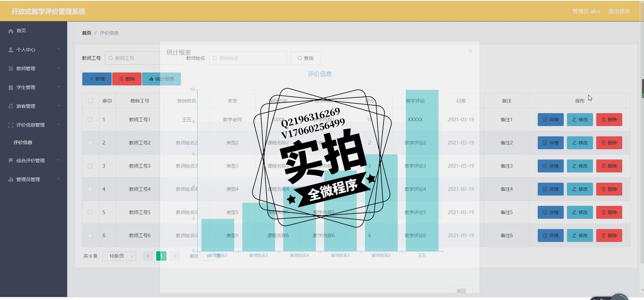Viewport: 644px width, 300px height.
Task: Collapse the 评价信息管理 menu chevron
Action: [58, 124]
